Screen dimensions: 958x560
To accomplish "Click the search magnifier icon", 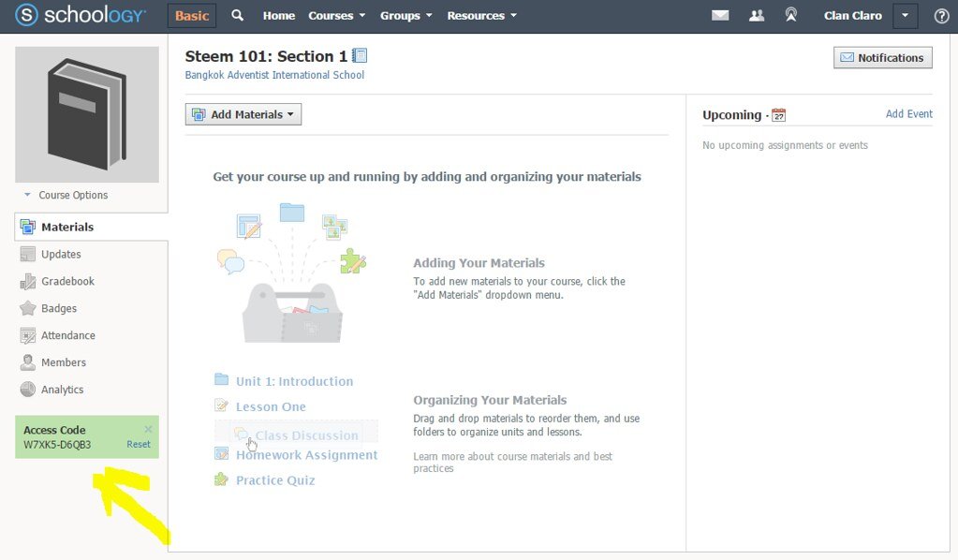I will pos(237,15).
